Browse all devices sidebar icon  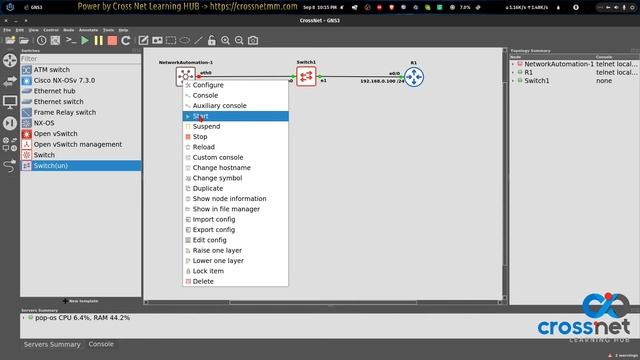tap(10, 144)
